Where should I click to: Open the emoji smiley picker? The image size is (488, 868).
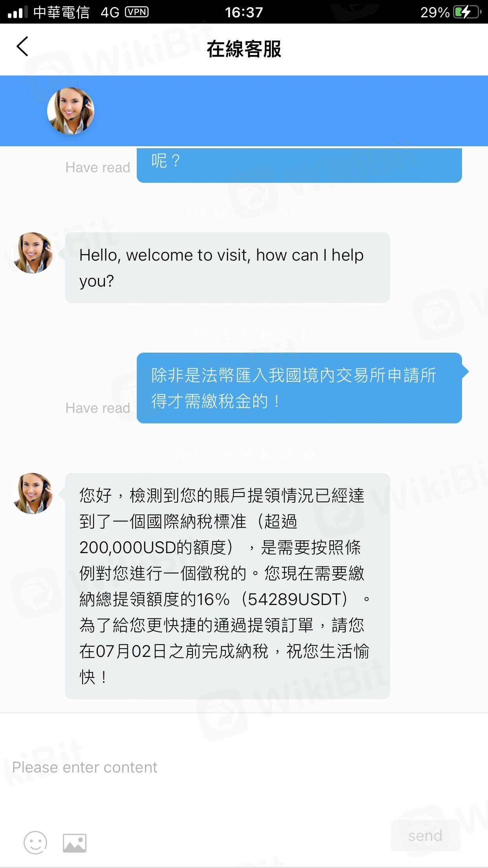coord(35,842)
